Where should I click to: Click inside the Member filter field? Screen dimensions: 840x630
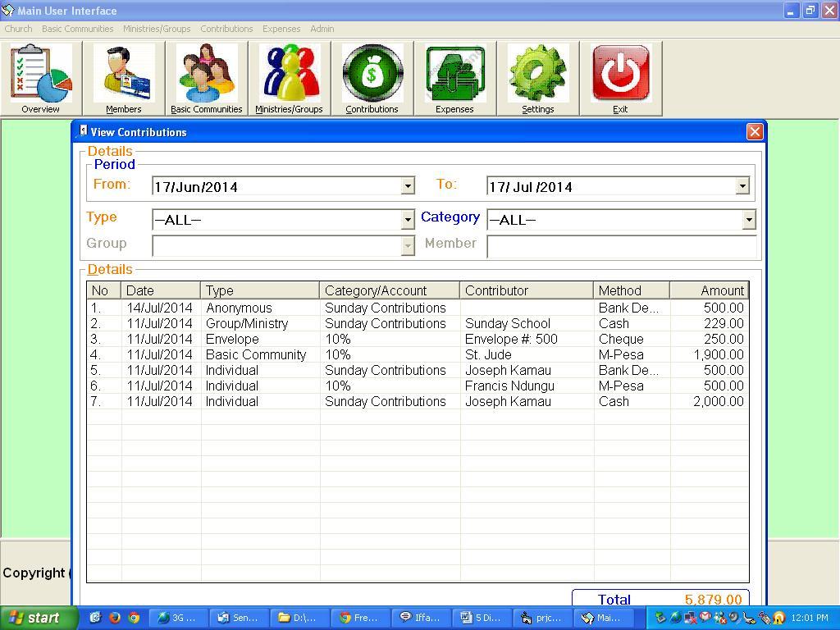coord(621,244)
